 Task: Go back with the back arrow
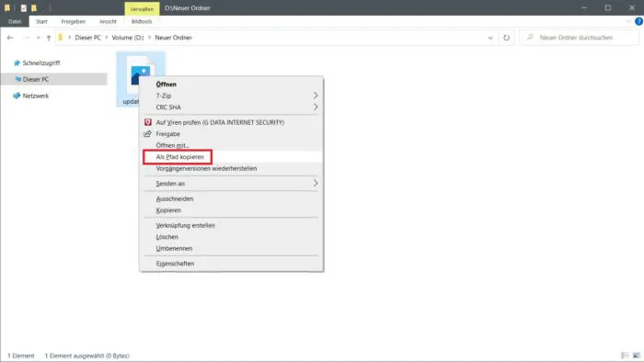(x=10, y=38)
